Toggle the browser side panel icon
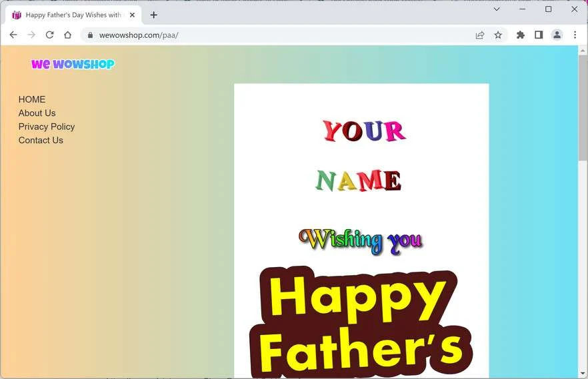 click(539, 35)
